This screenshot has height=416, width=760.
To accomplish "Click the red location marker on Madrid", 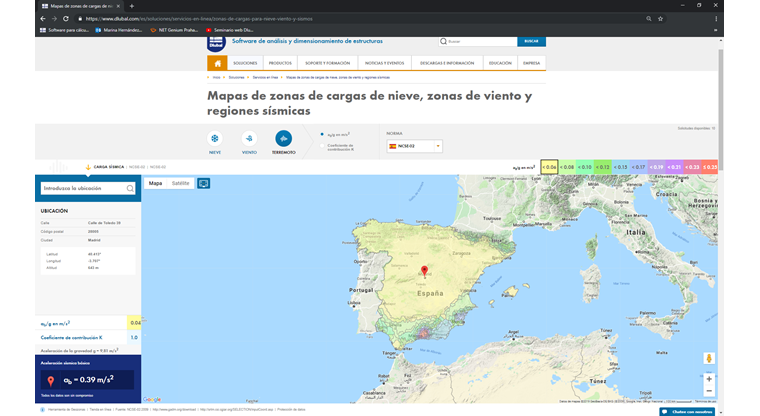I will [x=424, y=271].
